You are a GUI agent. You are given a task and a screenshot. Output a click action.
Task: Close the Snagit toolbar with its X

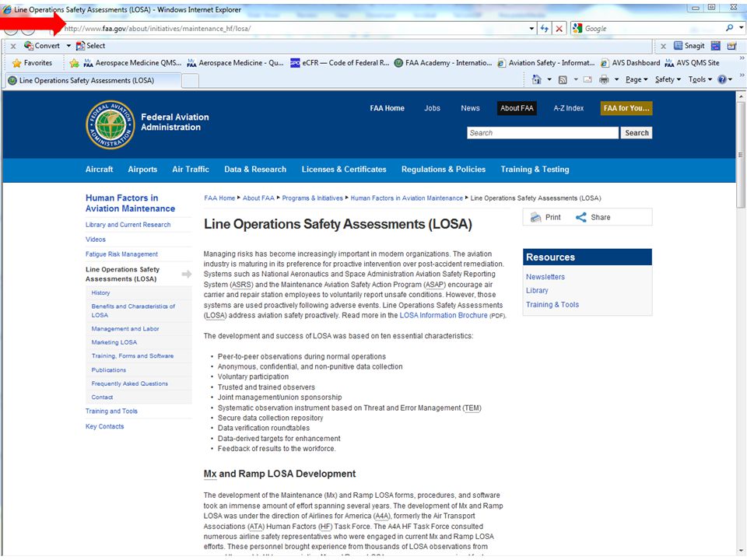663,46
